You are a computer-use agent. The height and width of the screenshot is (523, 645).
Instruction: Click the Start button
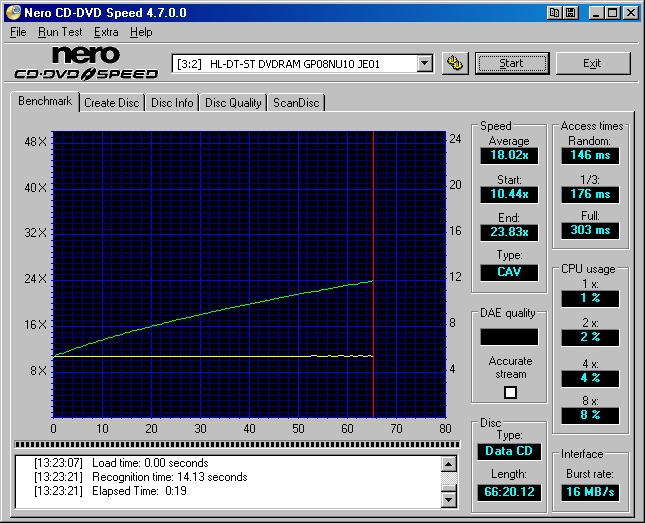[512, 63]
